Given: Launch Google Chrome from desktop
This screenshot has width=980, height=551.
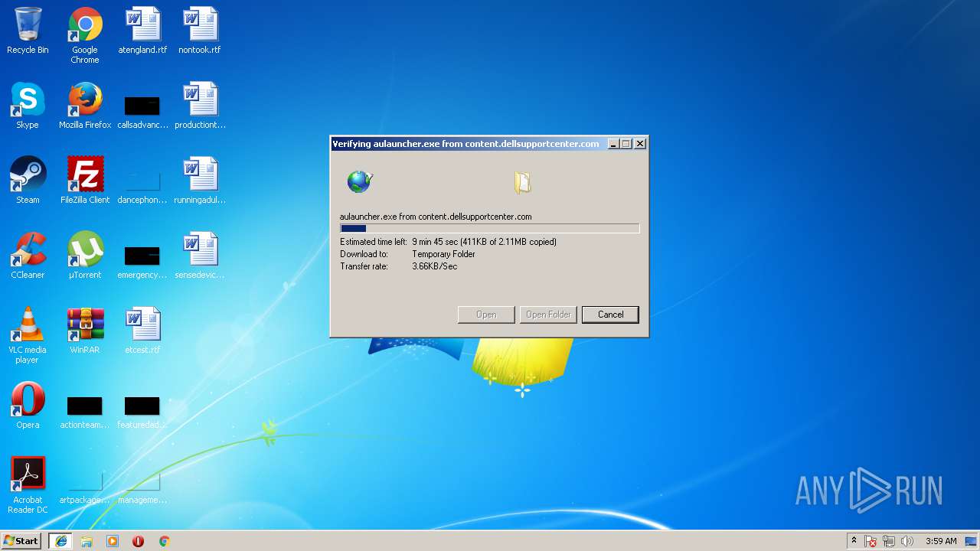Looking at the screenshot, I should 85,35.
